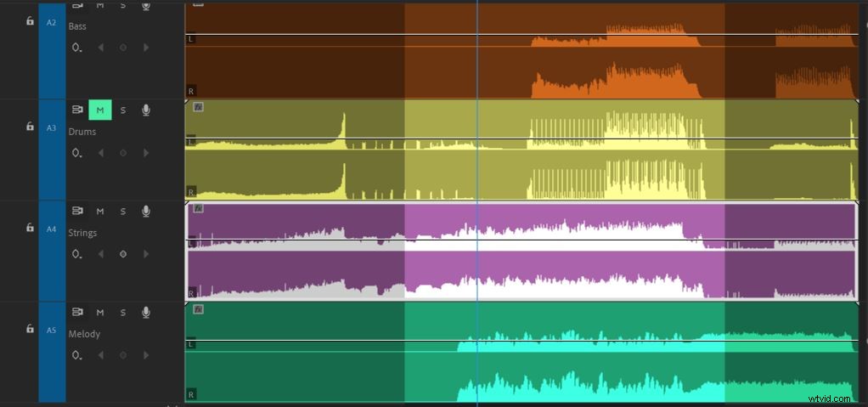868x407 pixels.
Task: Click the R channel label on Strings clip
Action: 191,293
